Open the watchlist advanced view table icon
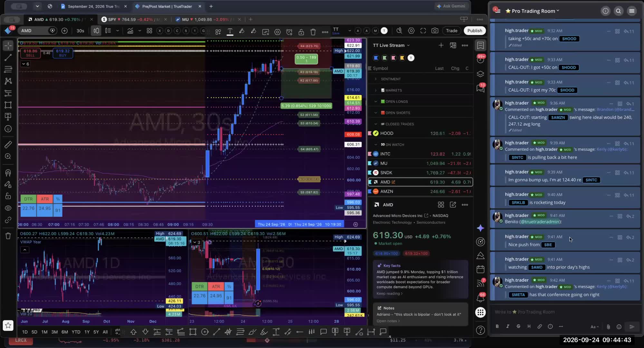This screenshot has height=348, width=644. pos(453,45)
